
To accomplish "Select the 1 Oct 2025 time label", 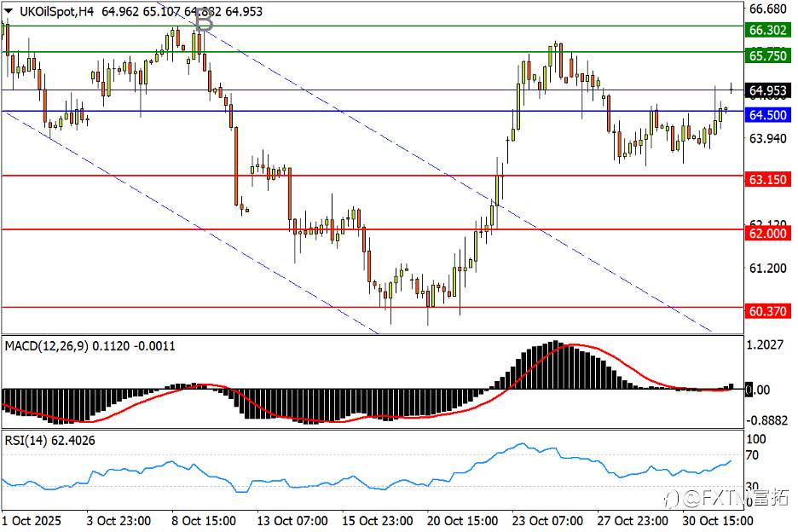I will (x=32, y=521).
